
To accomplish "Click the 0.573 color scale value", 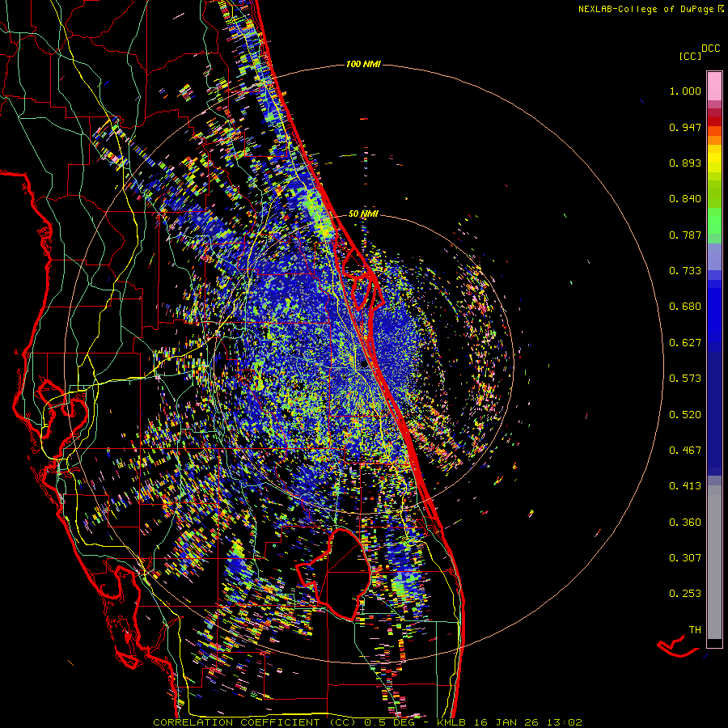I will 685,379.
